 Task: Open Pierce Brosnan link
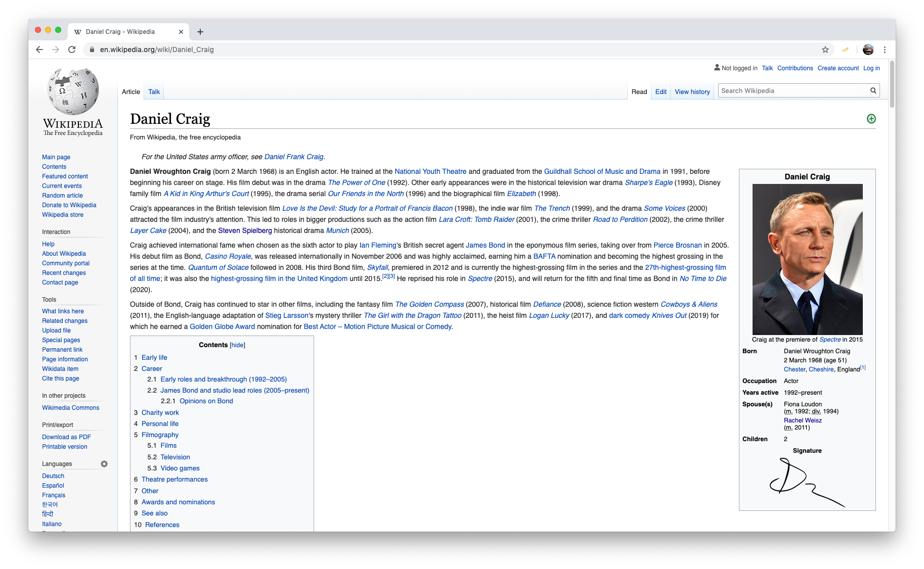678,245
